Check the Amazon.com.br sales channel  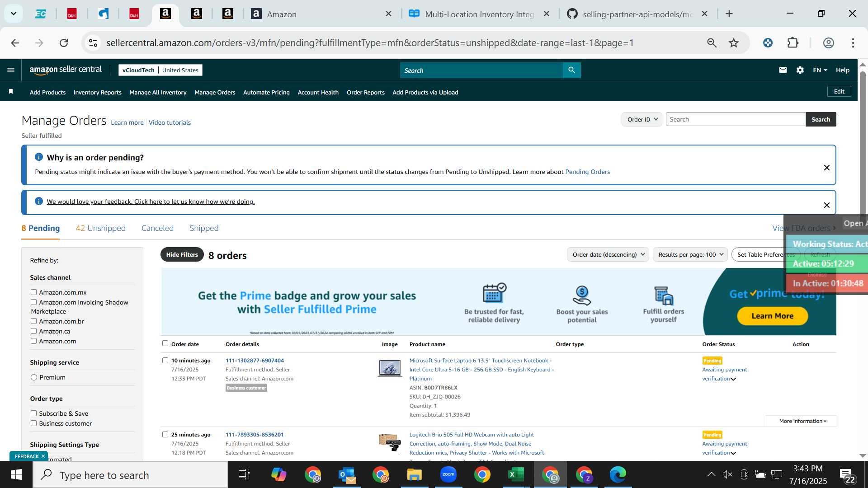point(33,321)
